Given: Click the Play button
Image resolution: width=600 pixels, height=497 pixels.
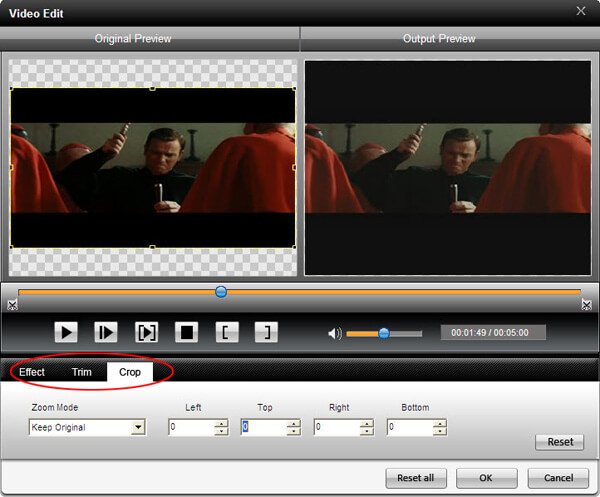Looking at the screenshot, I should coord(66,332).
